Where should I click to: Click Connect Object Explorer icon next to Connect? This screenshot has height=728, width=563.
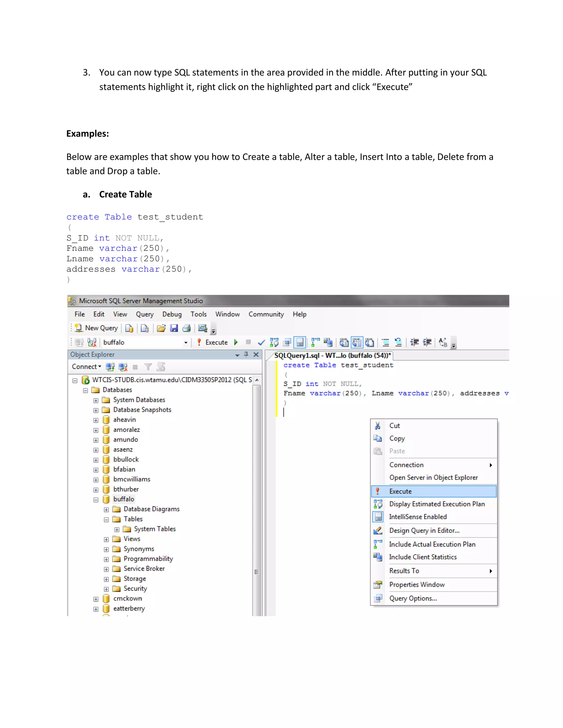110,367
